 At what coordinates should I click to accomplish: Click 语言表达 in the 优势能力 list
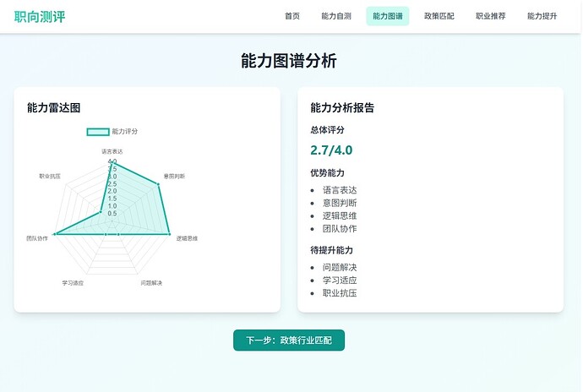pyautogui.click(x=340, y=190)
